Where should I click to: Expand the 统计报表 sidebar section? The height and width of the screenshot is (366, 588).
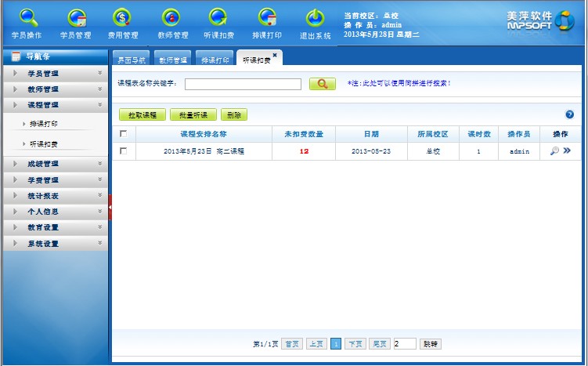tap(54, 196)
